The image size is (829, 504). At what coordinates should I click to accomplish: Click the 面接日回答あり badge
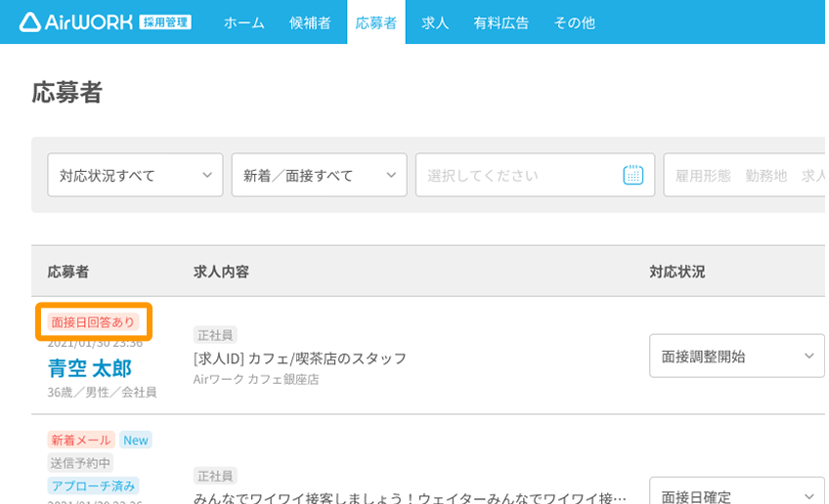coord(93,321)
